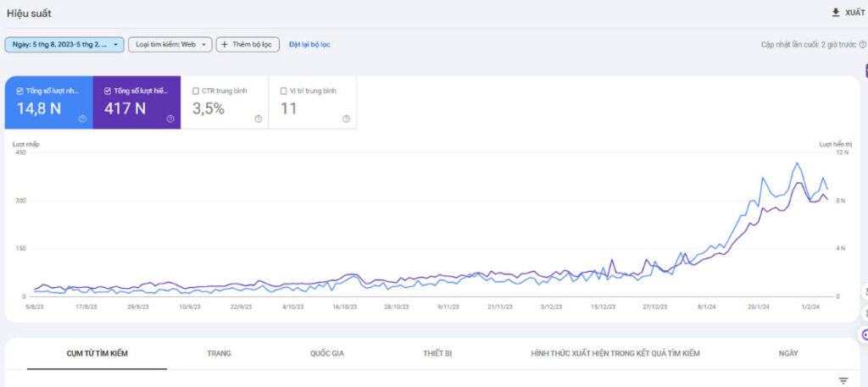Uncheck the 'Tổng số lượt nhấp' checkbox
This screenshot has width=868, height=387.
point(20,91)
